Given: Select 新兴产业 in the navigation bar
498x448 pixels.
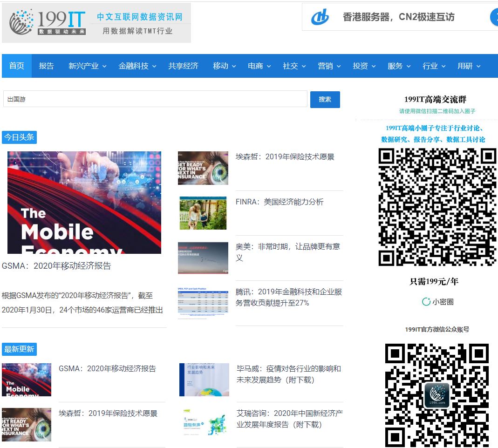Looking at the screenshot, I should 83,66.
